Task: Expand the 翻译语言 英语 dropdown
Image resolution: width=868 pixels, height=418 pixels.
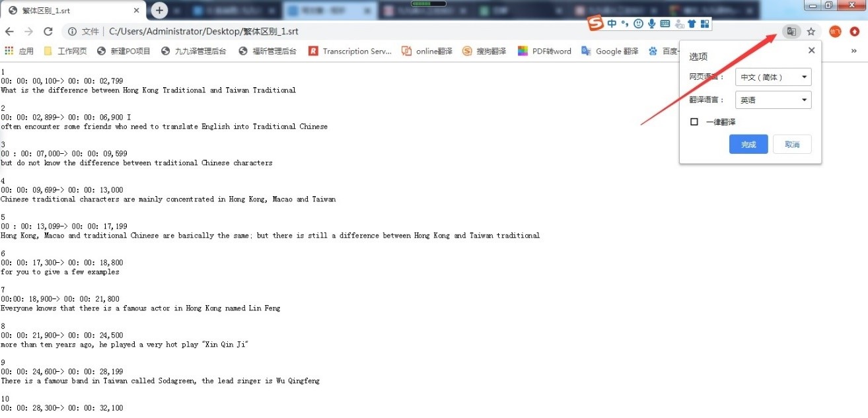Action: 773,100
